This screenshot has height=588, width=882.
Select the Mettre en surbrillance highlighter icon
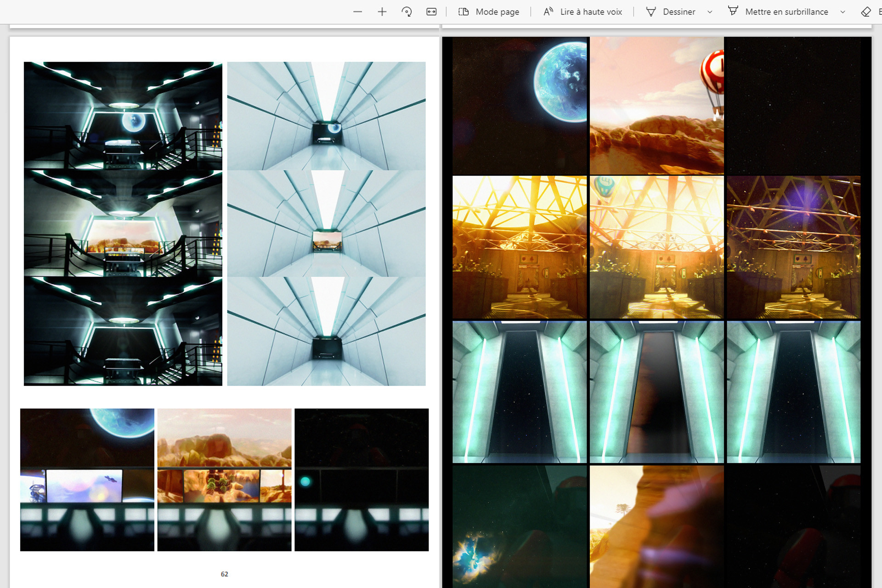[733, 11]
